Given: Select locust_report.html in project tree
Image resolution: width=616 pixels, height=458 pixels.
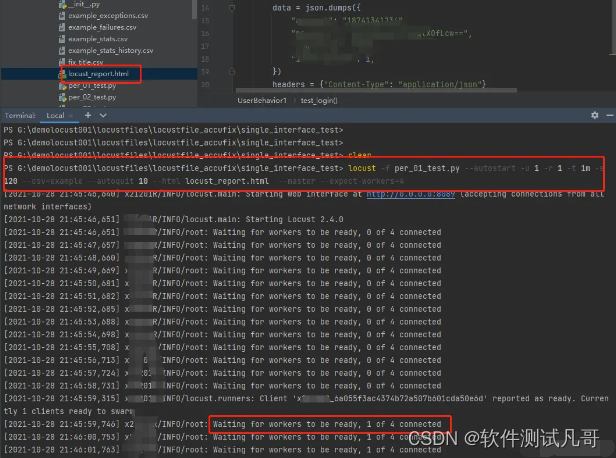Looking at the screenshot, I should (98, 74).
